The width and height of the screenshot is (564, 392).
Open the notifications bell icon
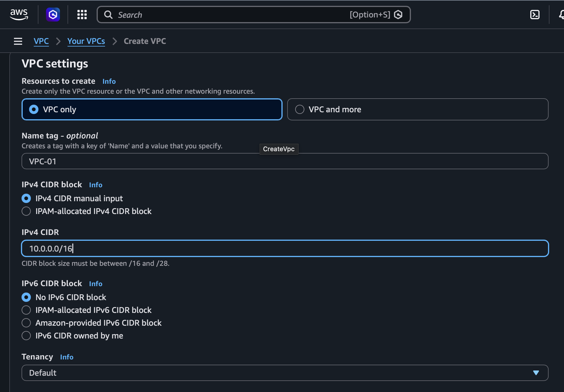pyautogui.click(x=561, y=15)
